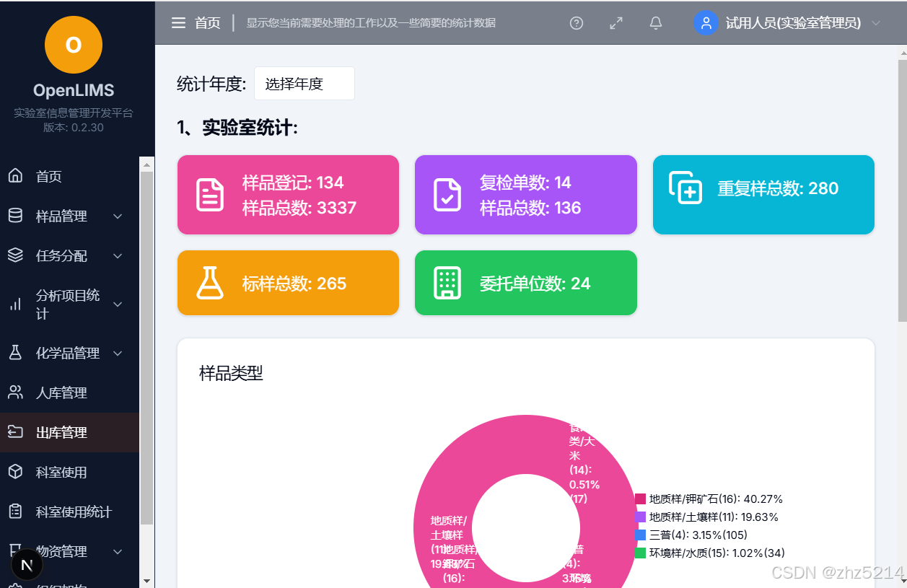
Task: Open the help question-mark icon
Action: coord(577,23)
